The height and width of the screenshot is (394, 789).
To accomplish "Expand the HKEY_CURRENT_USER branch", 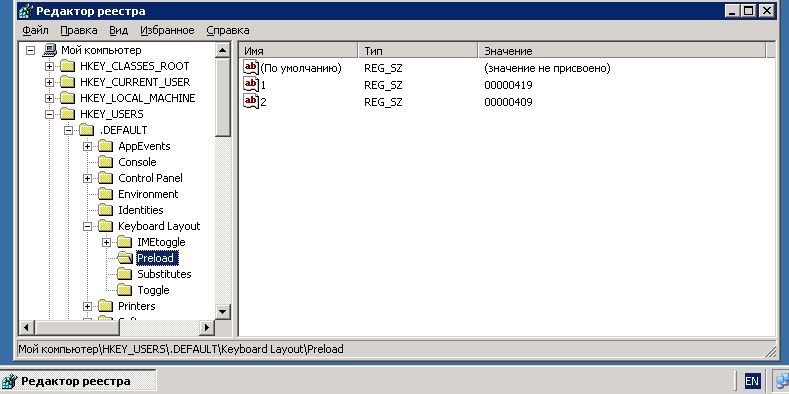I will tap(49, 82).
